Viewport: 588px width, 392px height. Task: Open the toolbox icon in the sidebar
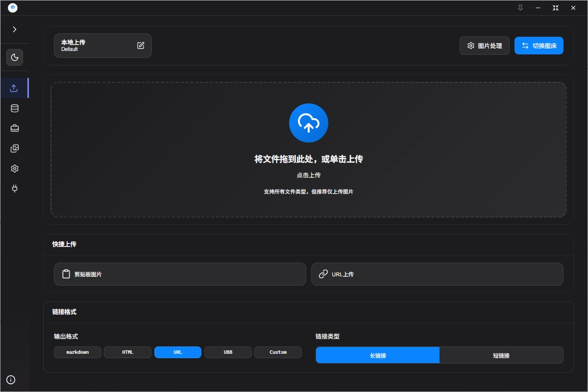[x=15, y=128]
